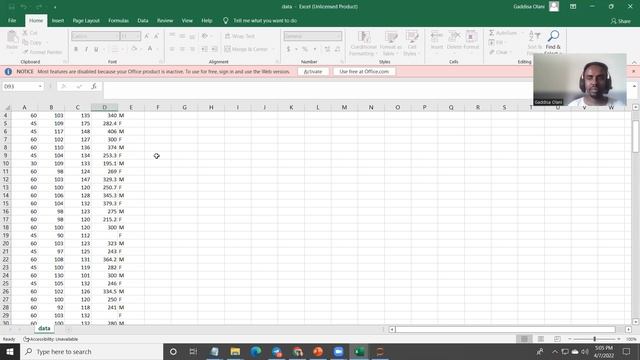Image resolution: width=640 pixels, height=360 pixels.
Task: Switch to Page Layout tab
Action: pyautogui.click(x=86, y=20)
